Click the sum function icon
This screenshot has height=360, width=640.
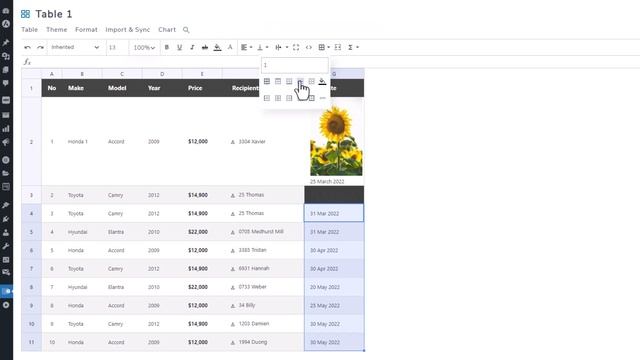coord(350,47)
